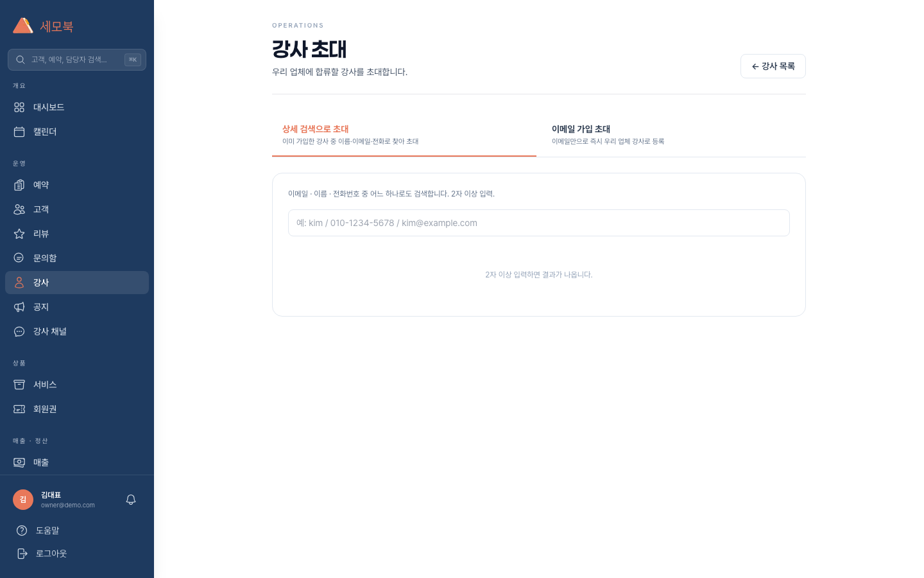Image resolution: width=924 pixels, height=578 pixels.
Task: Open the 공지 megaphone icon
Action: click(x=19, y=307)
